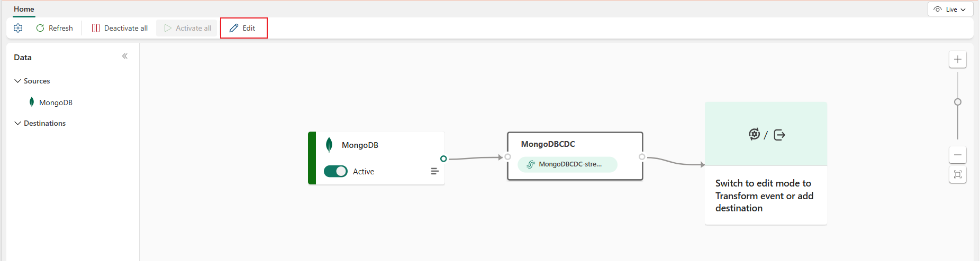Switch to the Home tab
Viewport: 980px width, 261px height.
pyautogui.click(x=24, y=9)
